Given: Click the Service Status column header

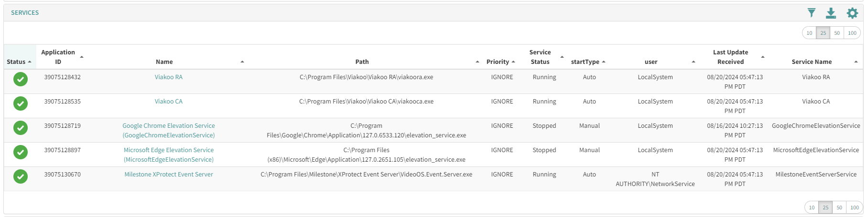Looking at the screenshot, I should (540, 57).
